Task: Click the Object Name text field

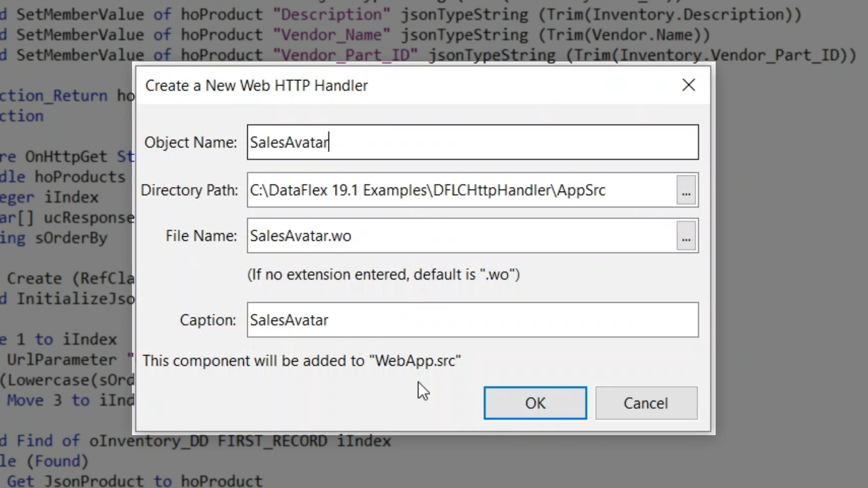Action: click(x=472, y=142)
